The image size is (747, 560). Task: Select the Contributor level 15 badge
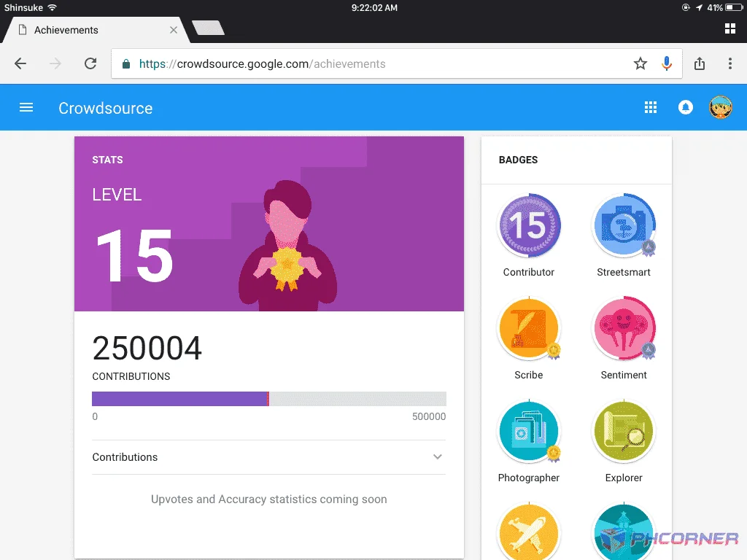[529, 225]
